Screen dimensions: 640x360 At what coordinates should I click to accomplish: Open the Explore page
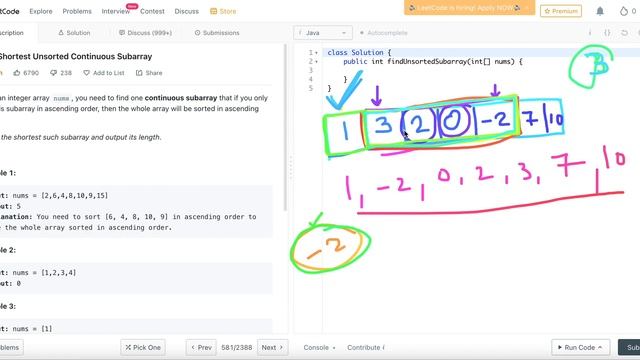tap(41, 11)
